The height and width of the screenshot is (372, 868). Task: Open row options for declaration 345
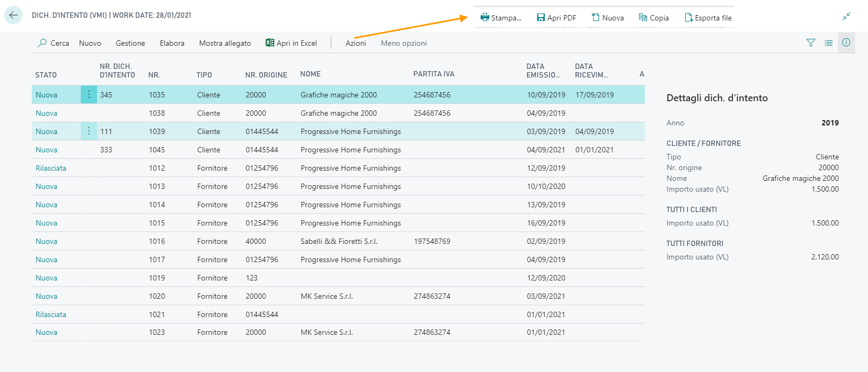click(x=89, y=95)
